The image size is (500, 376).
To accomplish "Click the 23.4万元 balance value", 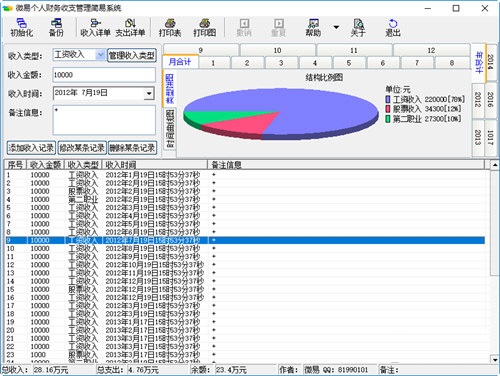I will point(231,370).
